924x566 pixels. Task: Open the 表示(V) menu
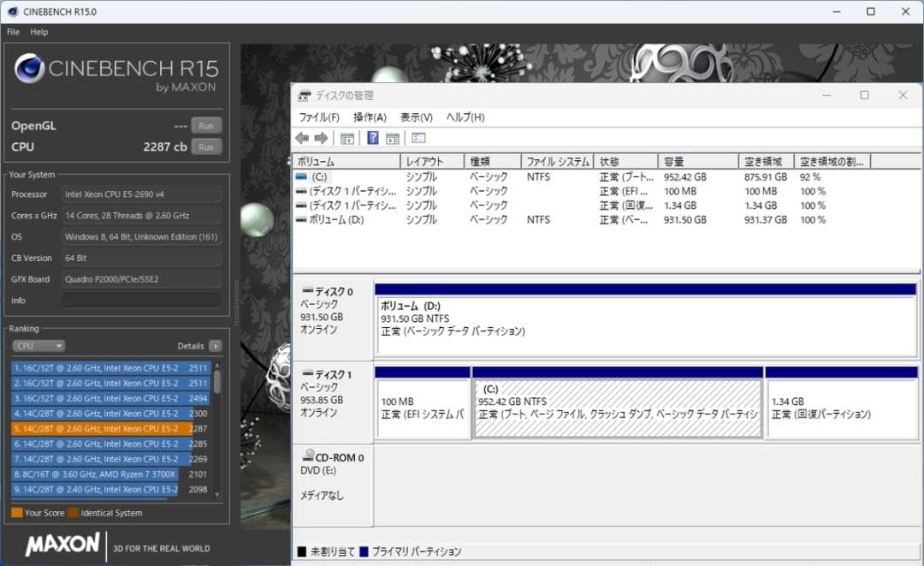[414, 117]
